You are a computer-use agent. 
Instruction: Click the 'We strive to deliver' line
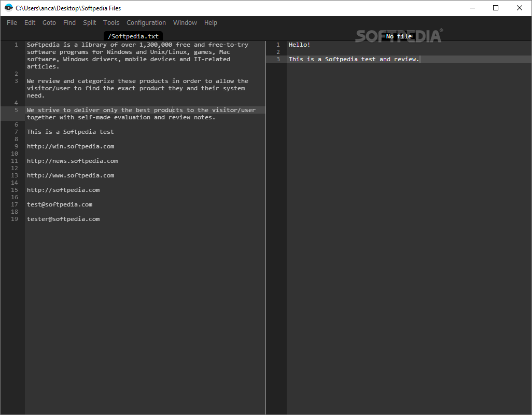click(141, 110)
